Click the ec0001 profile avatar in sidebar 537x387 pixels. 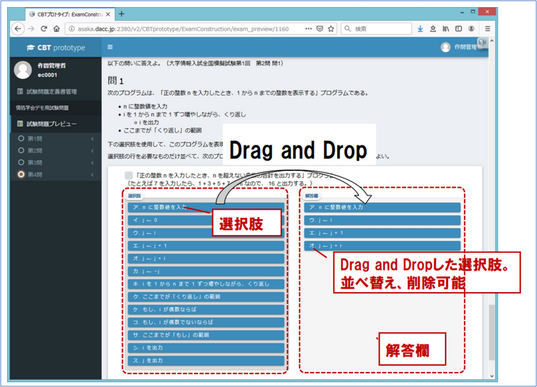[23, 70]
